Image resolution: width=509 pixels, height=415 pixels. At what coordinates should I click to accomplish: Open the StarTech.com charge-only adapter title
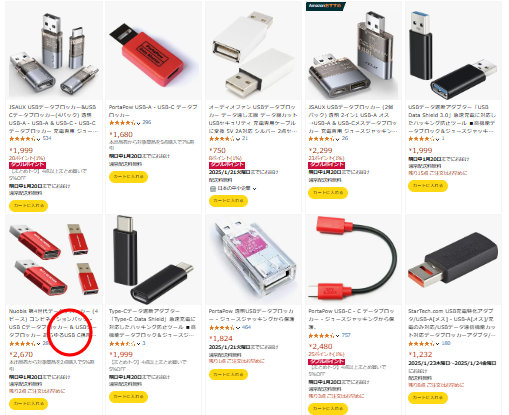click(x=452, y=323)
